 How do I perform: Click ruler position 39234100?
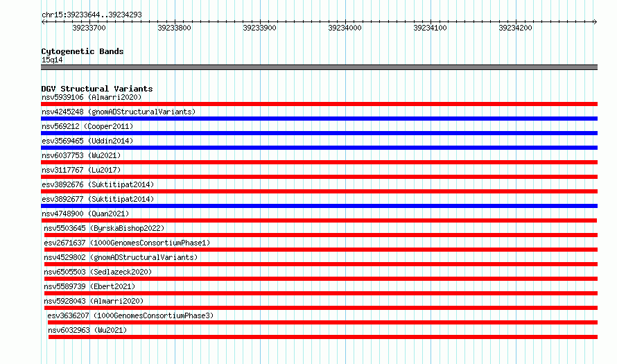pos(430,28)
